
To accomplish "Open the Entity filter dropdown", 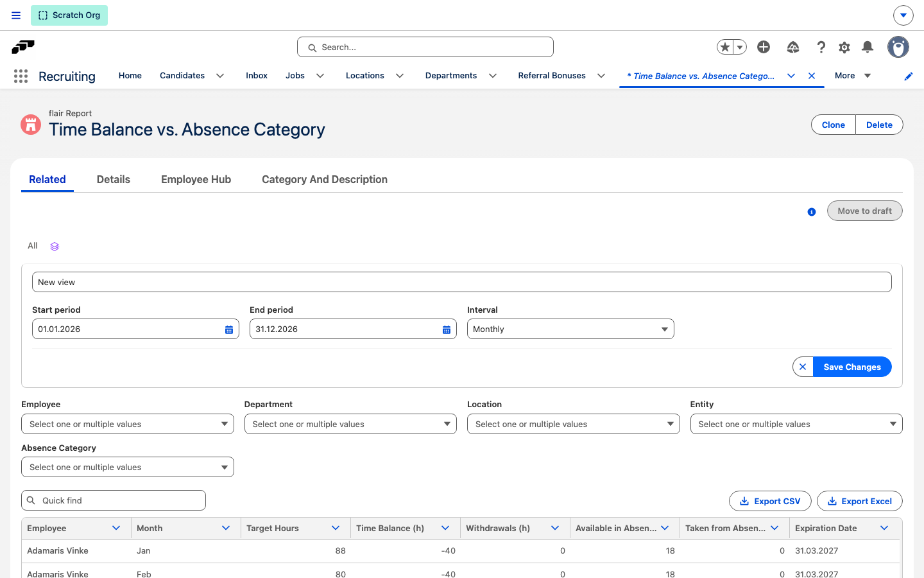I will (796, 424).
